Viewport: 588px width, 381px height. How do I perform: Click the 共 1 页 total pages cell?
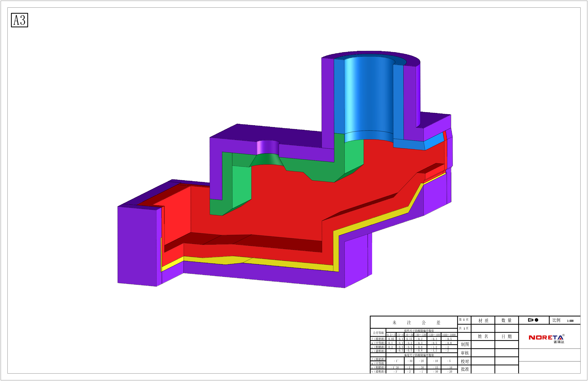pyautogui.click(x=464, y=328)
